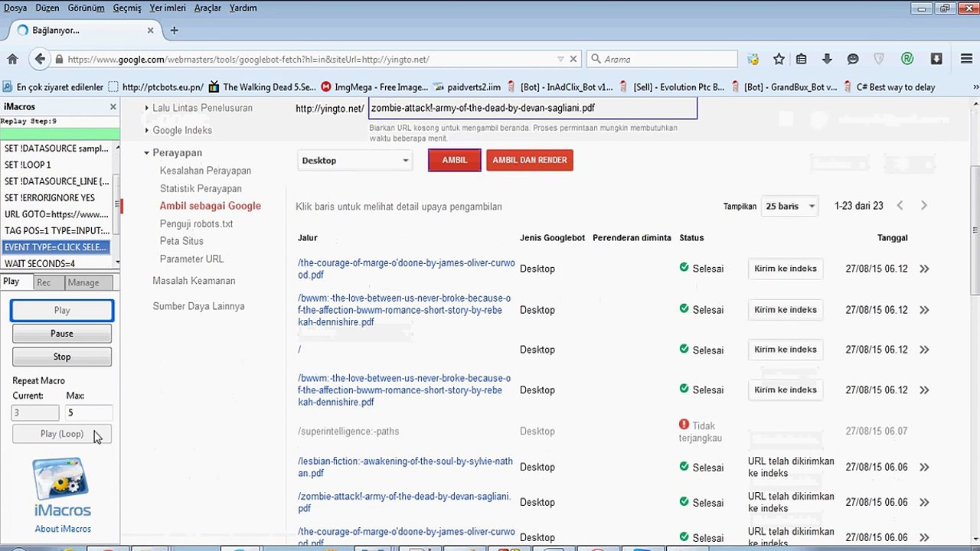980x551 pixels.
Task: Click the green circular R extension icon
Action: (x=907, y=59)
